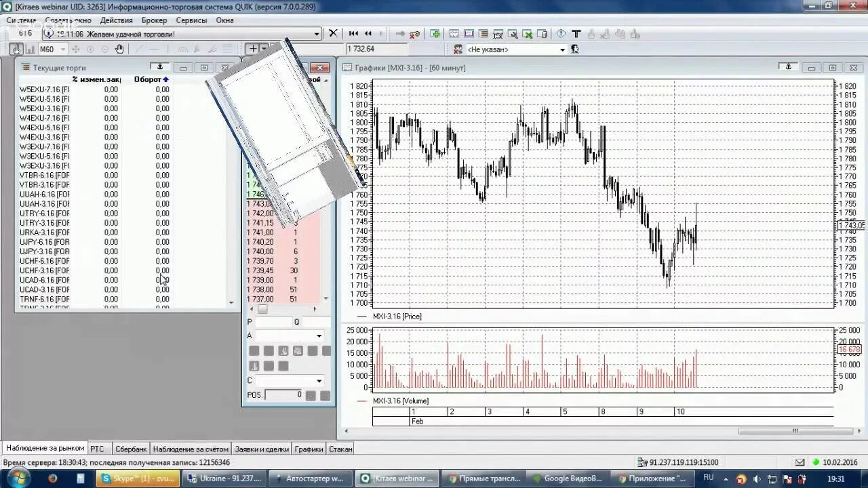Toggle the pointer hand chart tool
868x488 pixels.
(x=16, y=49)
